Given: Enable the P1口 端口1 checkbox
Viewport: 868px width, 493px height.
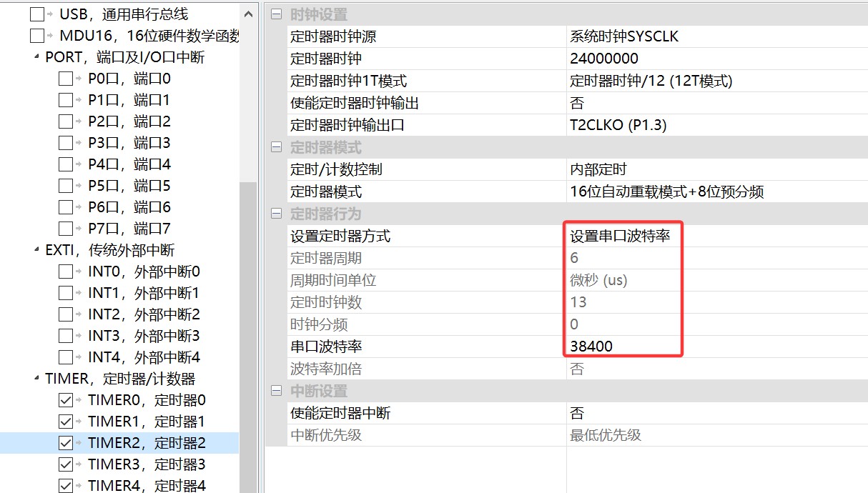Looking at the screenshot, I should [x=66, y=100].
